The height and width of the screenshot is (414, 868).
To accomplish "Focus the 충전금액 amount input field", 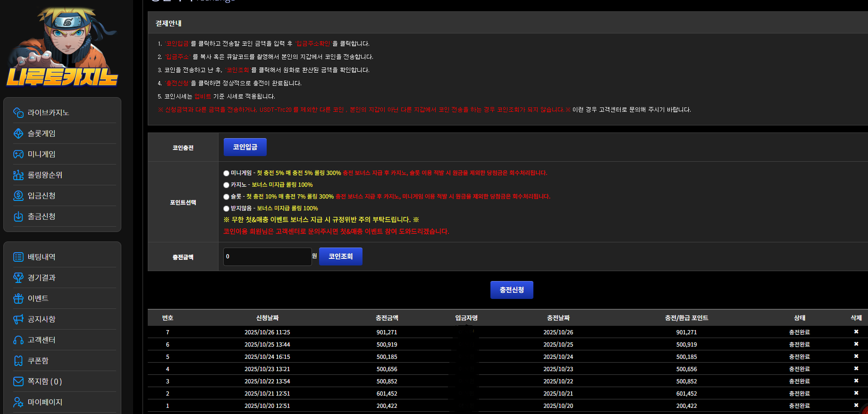I will pos(267,257).
